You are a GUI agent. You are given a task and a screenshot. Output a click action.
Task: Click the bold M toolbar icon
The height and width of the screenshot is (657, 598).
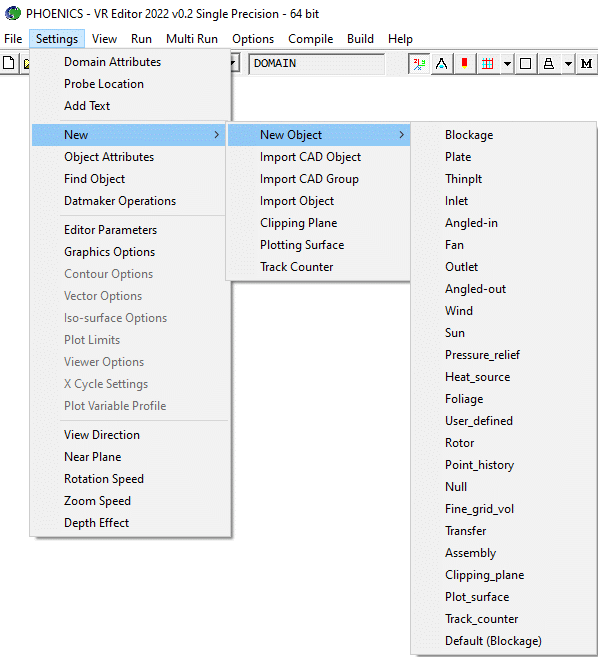point(587,64)
